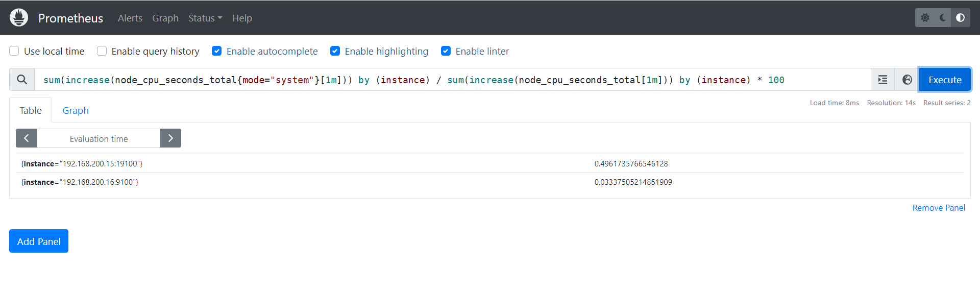Go to next evaluation time

pos(170,138)
